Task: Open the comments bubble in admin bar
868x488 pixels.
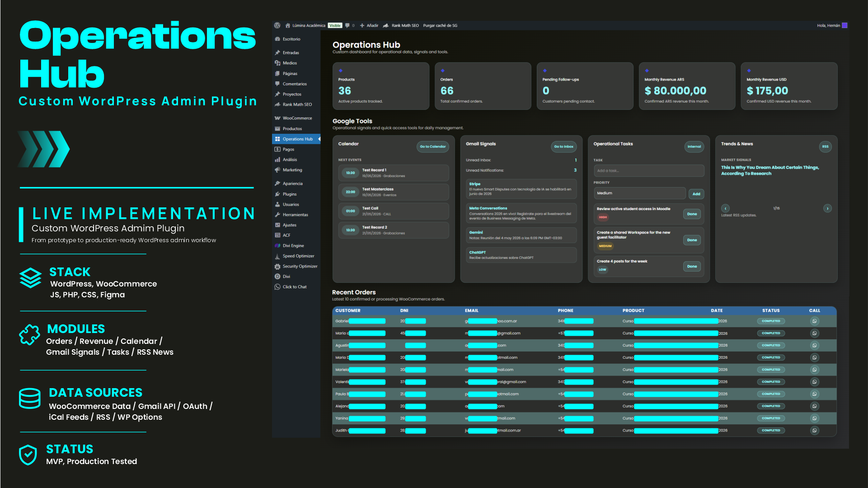Action: click(x=347, y=26)
